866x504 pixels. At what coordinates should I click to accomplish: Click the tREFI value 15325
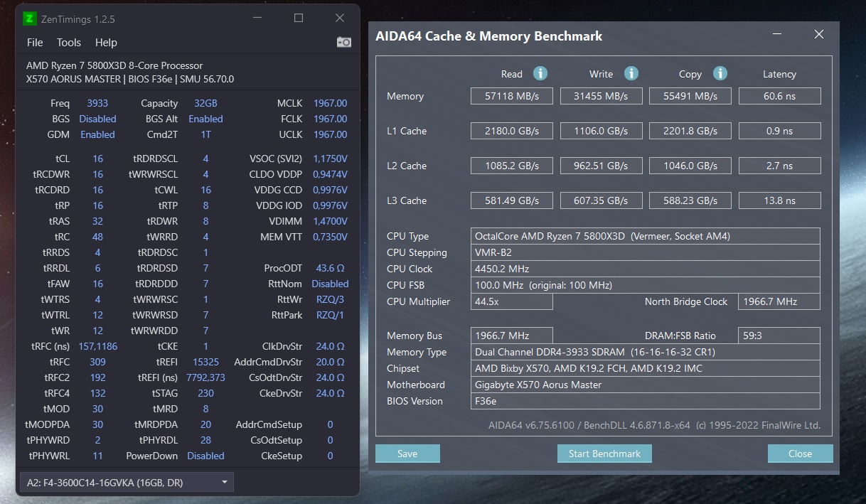coord(205,362)
